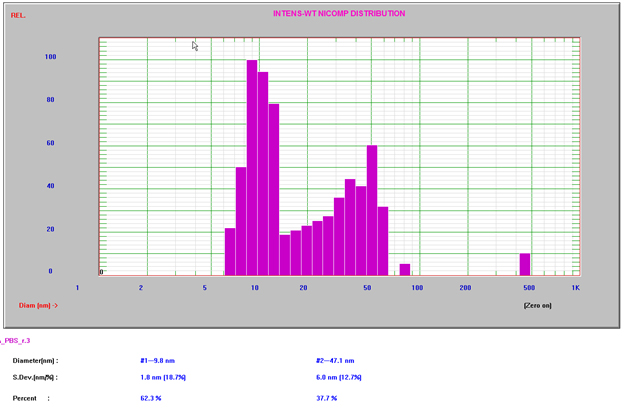Screen dimensions: 624x411
Task: Click the Diam (nm) -> axis label
Action: pyautogui.click(x=38, y=306)
